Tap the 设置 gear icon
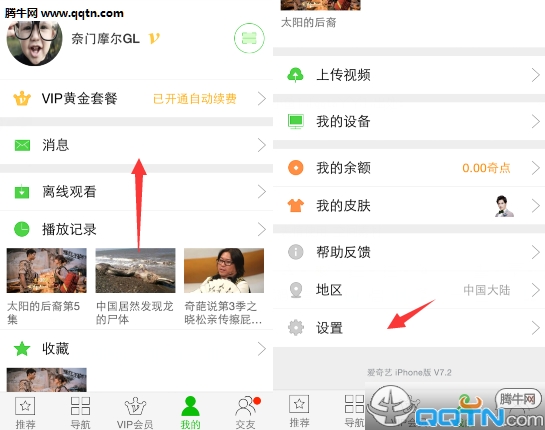Screen dimensions: 545x430 pos(296,327)
